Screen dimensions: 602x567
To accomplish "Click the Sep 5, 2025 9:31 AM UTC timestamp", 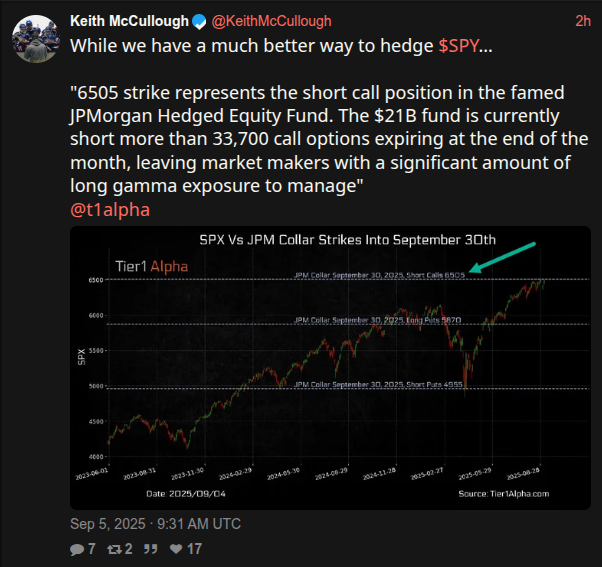I will [155, 524].
